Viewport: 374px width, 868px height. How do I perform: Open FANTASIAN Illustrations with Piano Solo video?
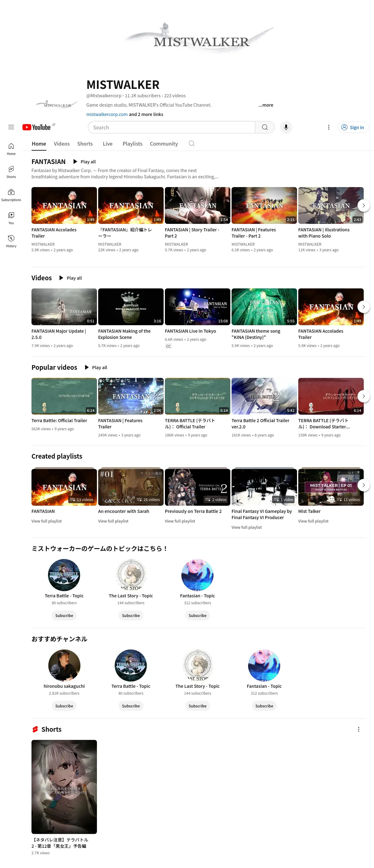(331, 205)
